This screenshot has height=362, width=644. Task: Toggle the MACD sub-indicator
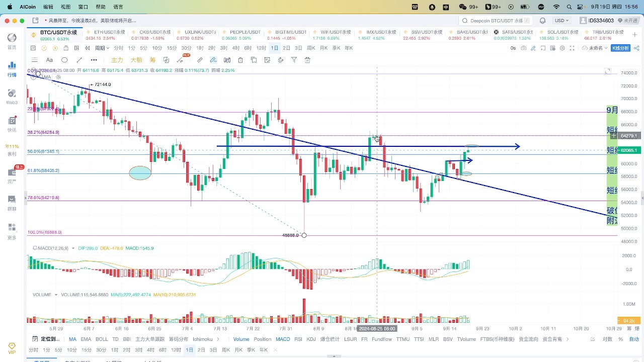coord(283,339)
